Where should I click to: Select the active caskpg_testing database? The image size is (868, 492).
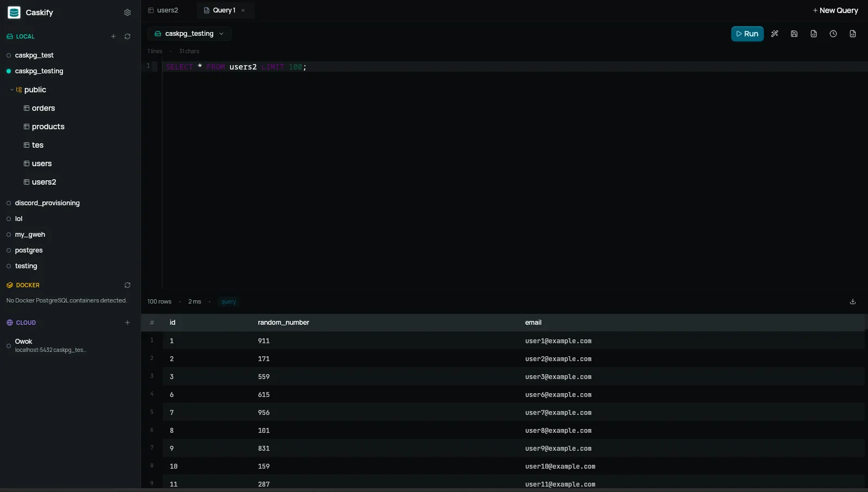[39, 71]
